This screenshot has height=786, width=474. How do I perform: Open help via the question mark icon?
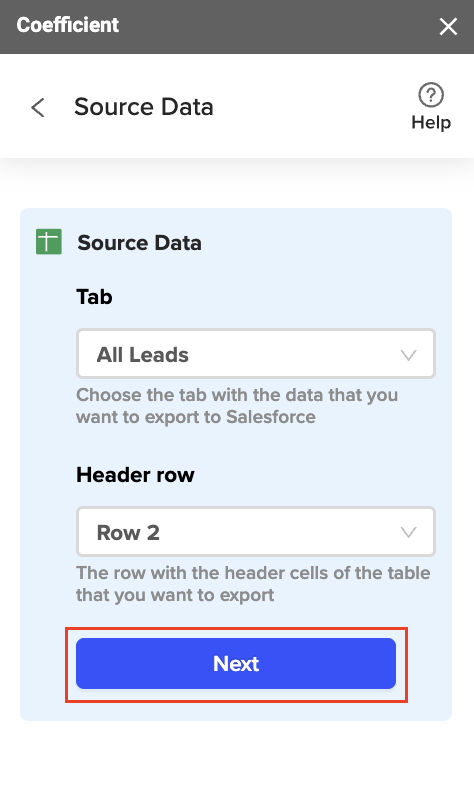pyautogui.click(x=431, y=95)
